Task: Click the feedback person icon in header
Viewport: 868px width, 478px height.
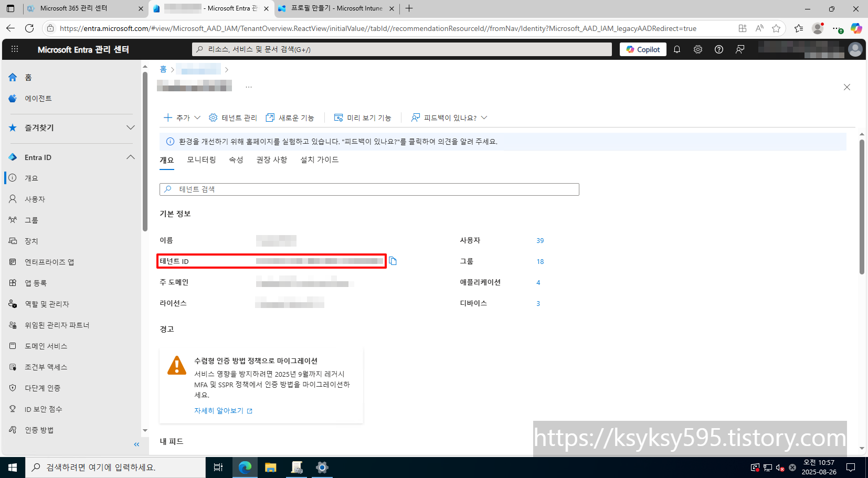Action: tap(740, 49)
